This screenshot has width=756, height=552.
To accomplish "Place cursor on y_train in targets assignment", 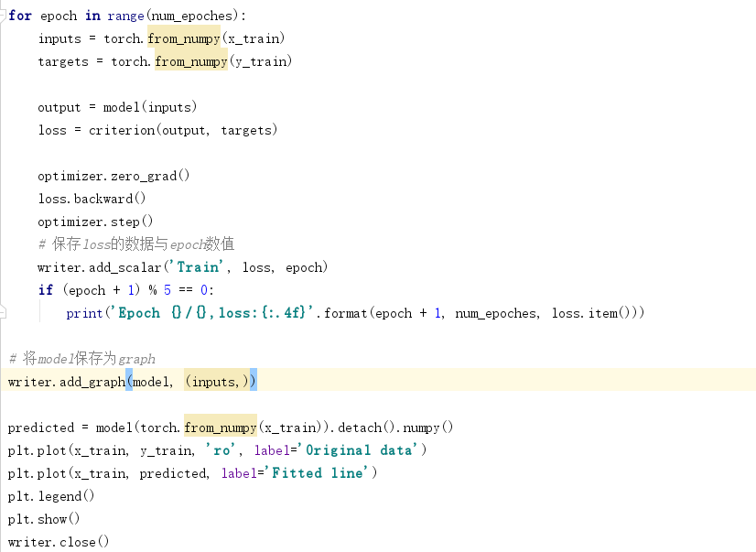I will (261, 61).
